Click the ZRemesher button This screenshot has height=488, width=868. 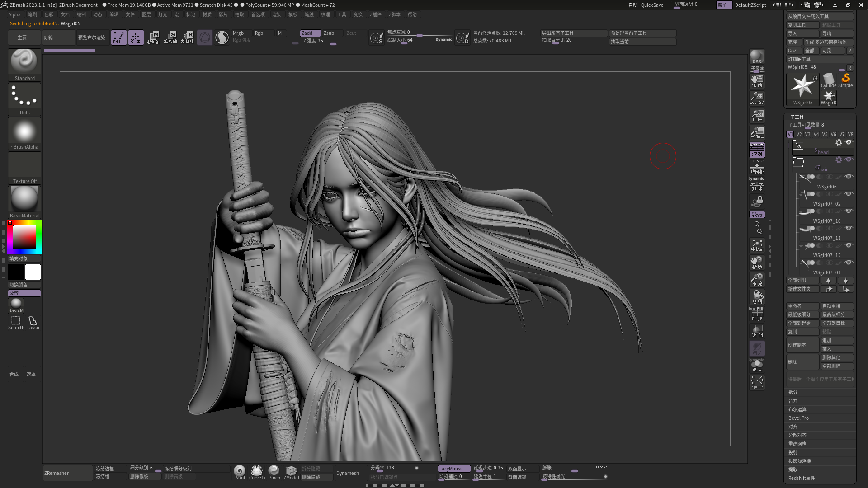click(67, 473)
